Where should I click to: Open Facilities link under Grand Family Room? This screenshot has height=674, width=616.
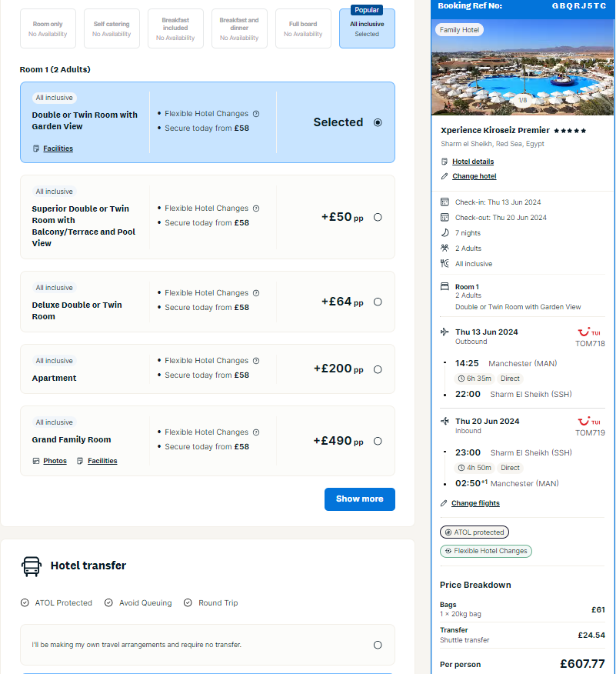[102, 461]
